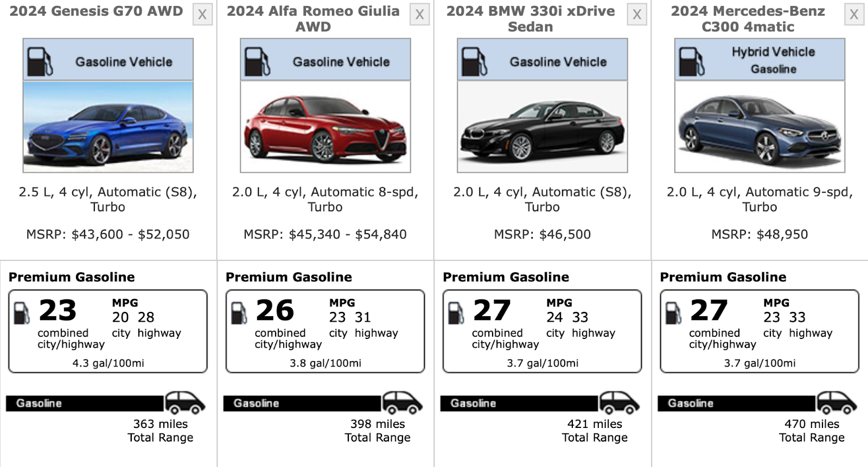Click the blue Genesis G70 photo

tap(108, 127)
